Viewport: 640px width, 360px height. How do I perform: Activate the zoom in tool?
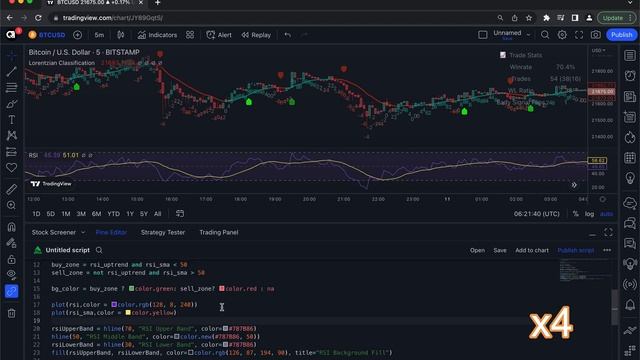[x=11, y=205]
